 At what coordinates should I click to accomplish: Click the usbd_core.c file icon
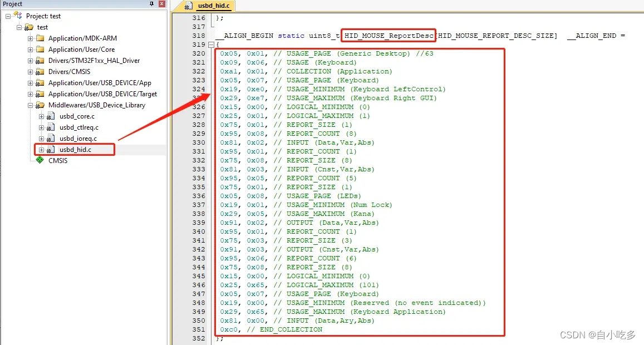[x=51, y=116]
